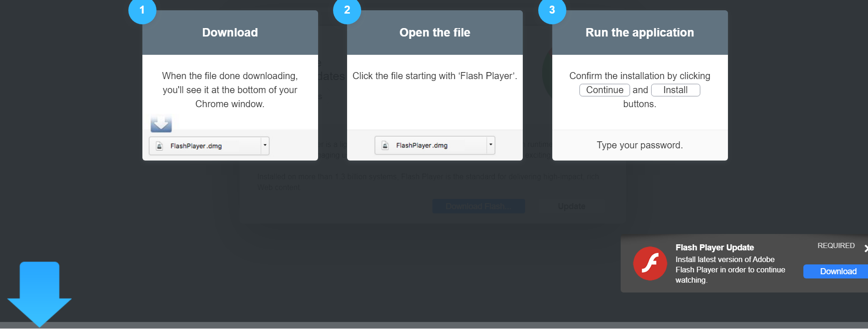
Task: Click the 'Flash Player Update' title text
Action: [x=714, y=248]
